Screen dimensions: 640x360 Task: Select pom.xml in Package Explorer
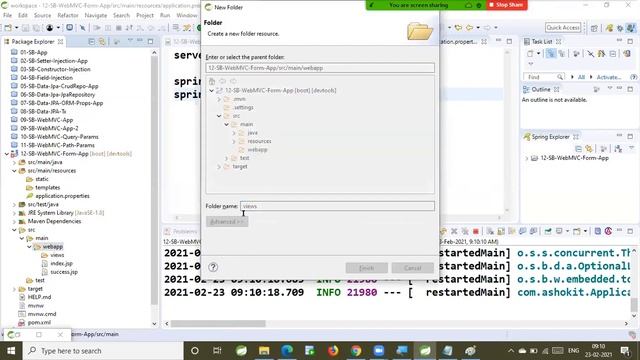coord(39,322)
